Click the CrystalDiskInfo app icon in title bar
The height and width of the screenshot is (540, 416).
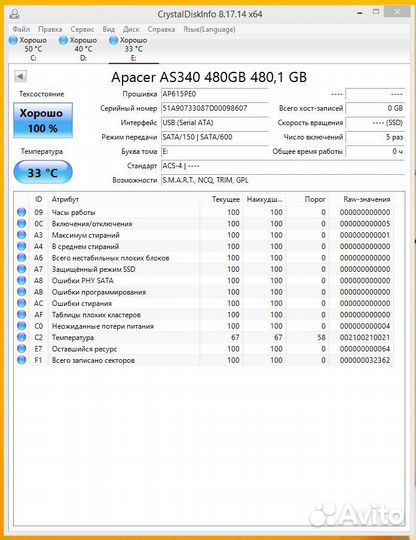tap(14, 14)
